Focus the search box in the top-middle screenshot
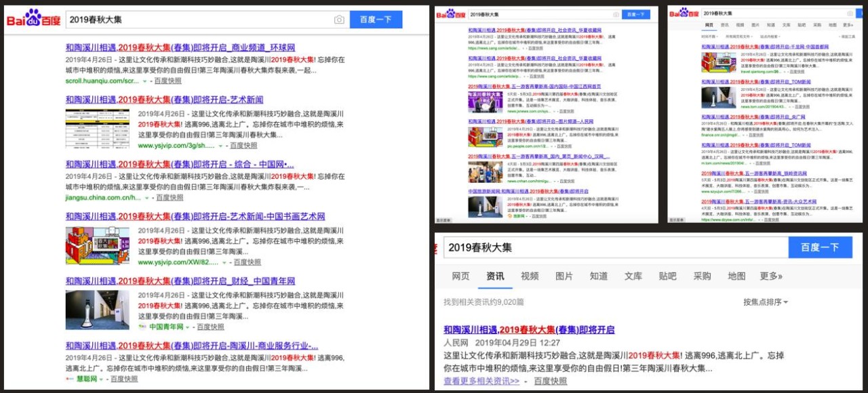 [545, 14]
